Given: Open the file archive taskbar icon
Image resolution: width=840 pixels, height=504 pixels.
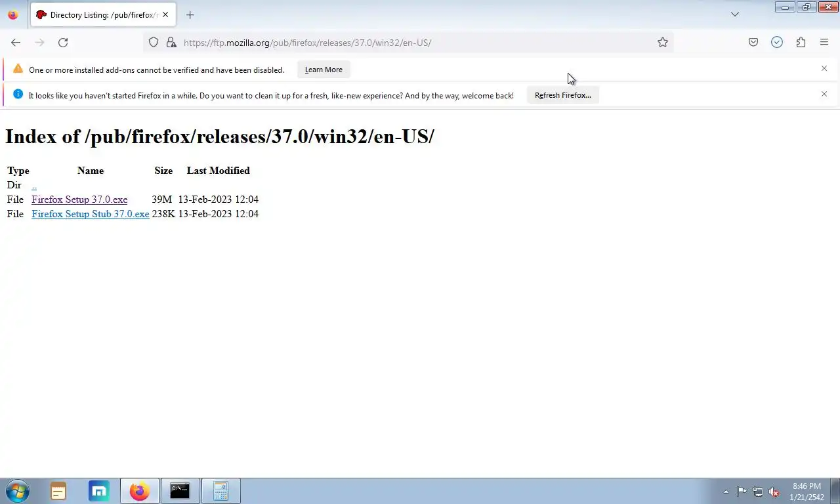Looking at the screenshot, I should (x=58, y=491).
